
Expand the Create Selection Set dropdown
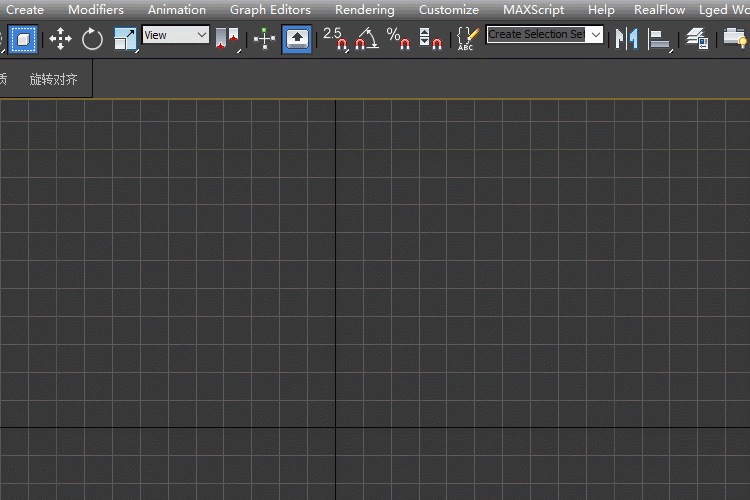pyautogui.click(x=597, y=34)
